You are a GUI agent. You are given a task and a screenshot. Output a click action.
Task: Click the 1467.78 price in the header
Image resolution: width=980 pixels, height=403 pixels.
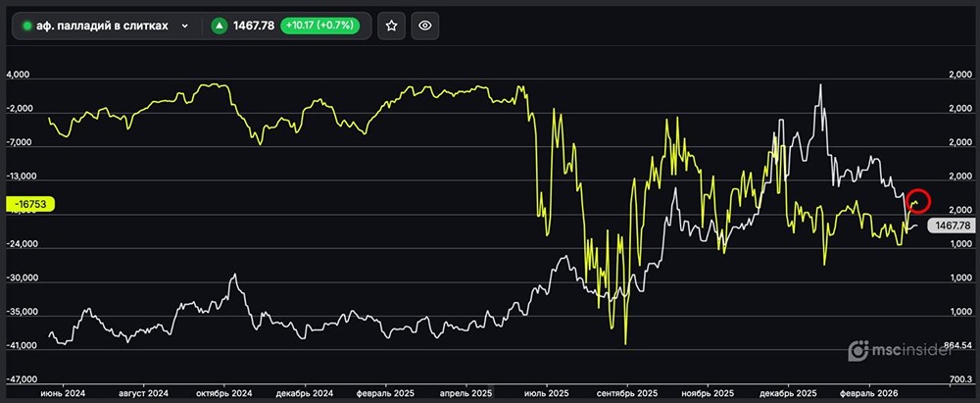tap(254, 25)
